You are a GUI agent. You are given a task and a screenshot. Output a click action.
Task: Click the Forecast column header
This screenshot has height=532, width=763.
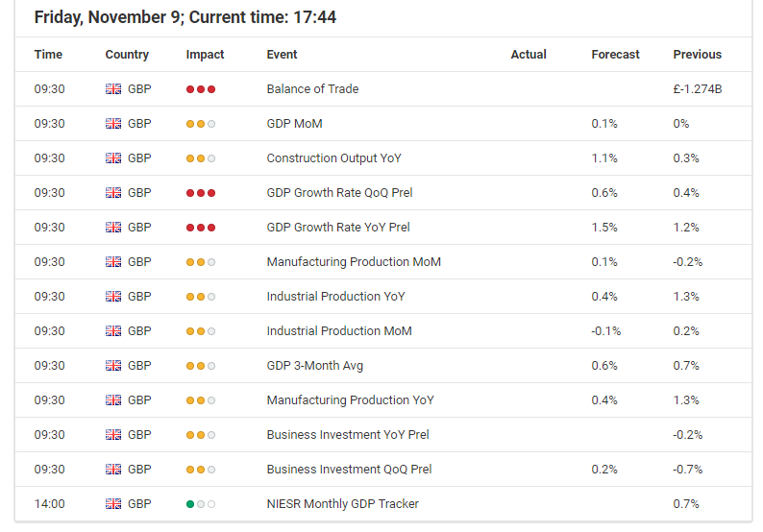coord(615,55)
